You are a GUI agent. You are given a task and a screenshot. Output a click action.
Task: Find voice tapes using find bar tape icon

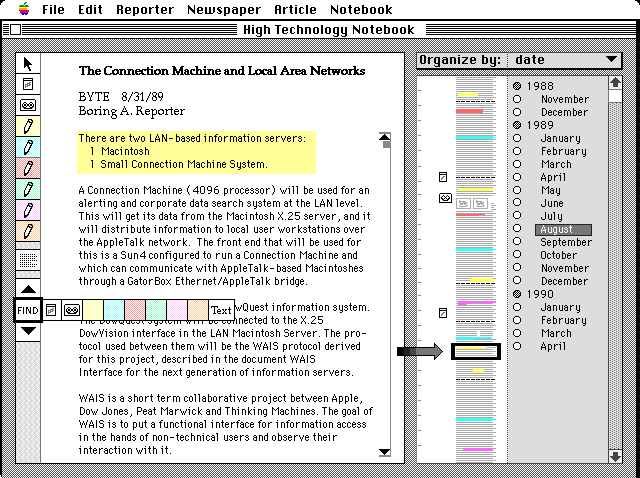click(x=71, y=310)
